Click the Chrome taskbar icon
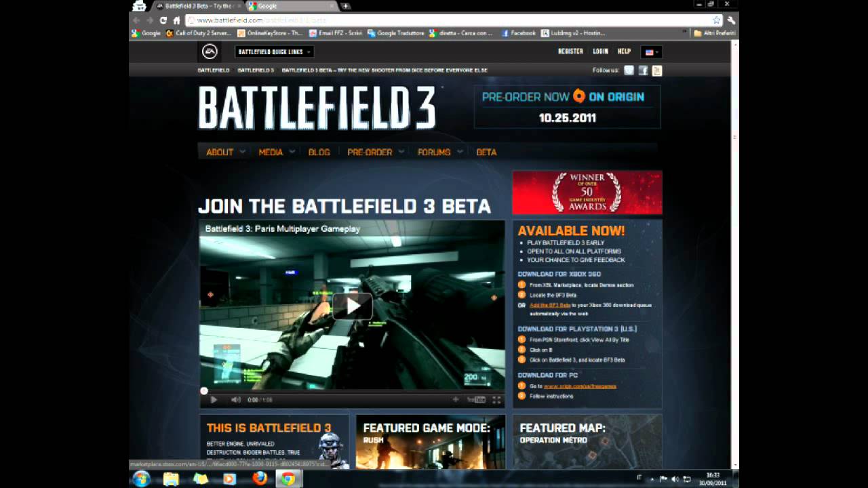The height and width of the screenshot is (488, 868). [x=288, y=479]
